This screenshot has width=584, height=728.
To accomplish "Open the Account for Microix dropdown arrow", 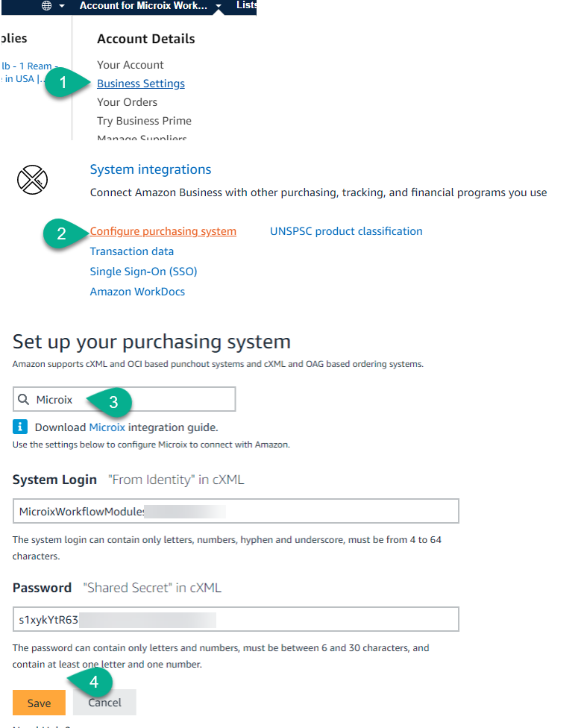I will [x=219, y=6].
